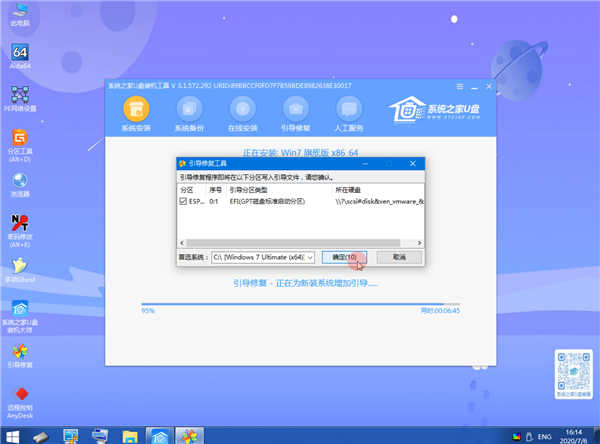This screenshot has width=600, height=444.
Task: Click the 分区 column header
Action: [x=186, y=190]
